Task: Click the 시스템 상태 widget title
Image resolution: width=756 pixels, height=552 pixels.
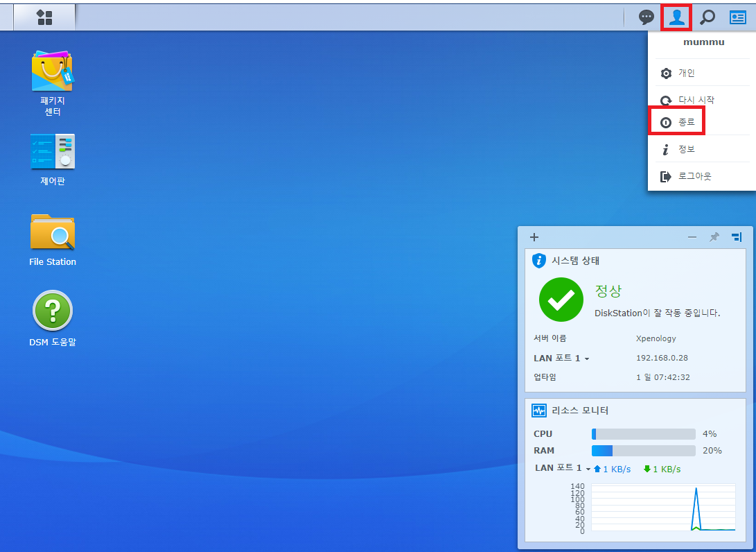Action: 575,261
